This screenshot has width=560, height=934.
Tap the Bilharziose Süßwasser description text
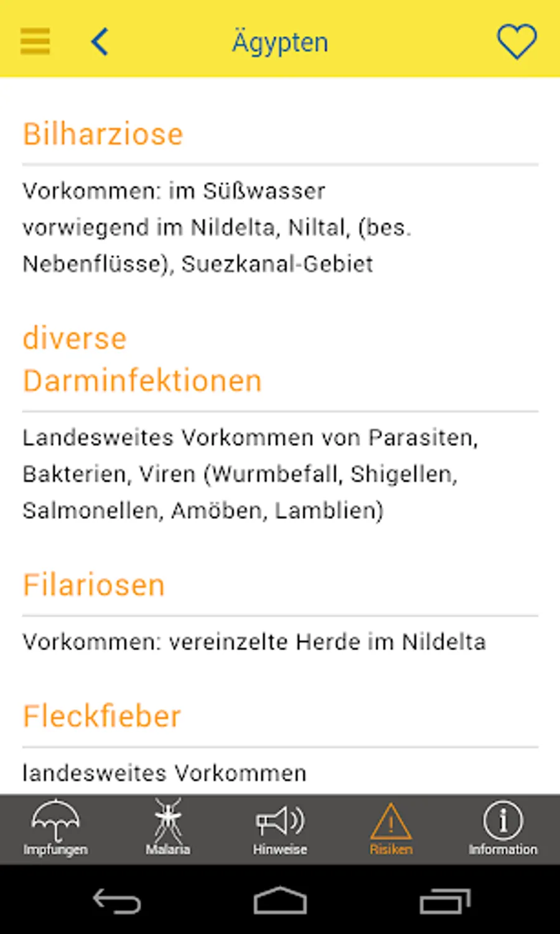217,227
